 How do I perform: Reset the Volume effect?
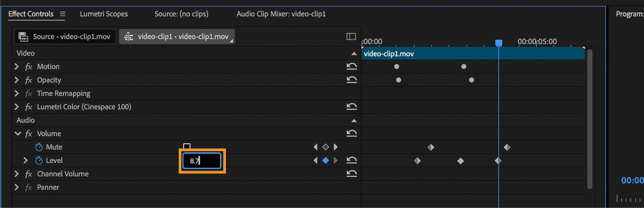pos(352,133)
